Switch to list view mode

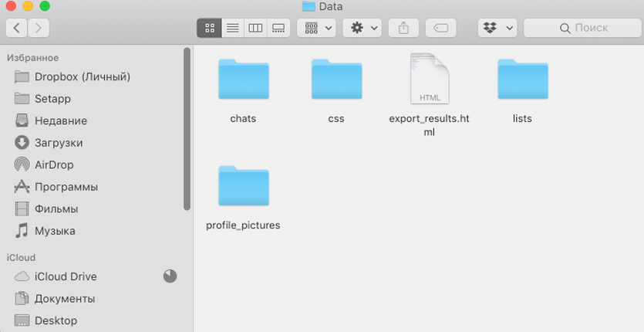pyautogui.click(x=233, y=28)
